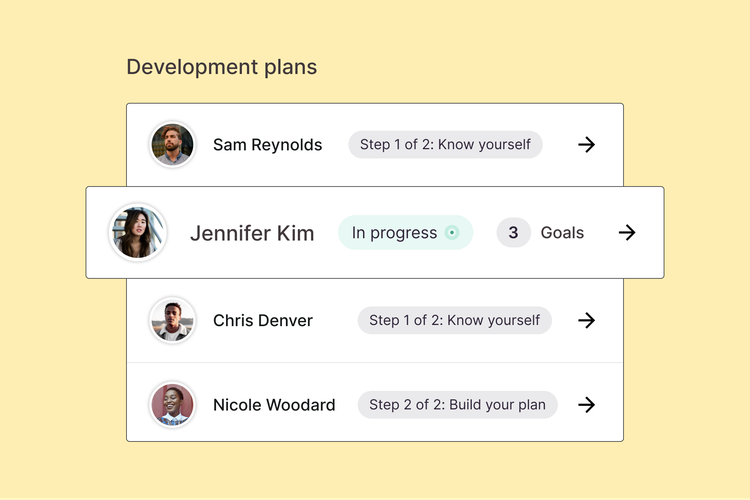Open Jennifer Kim name
The width and height of the screenshot is (750, 500).
click(x=252, y=233)
